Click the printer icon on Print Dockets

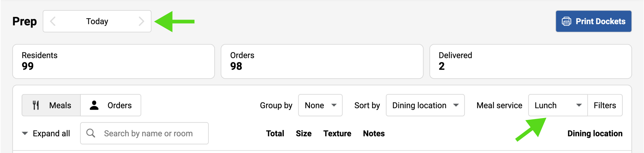566,22
